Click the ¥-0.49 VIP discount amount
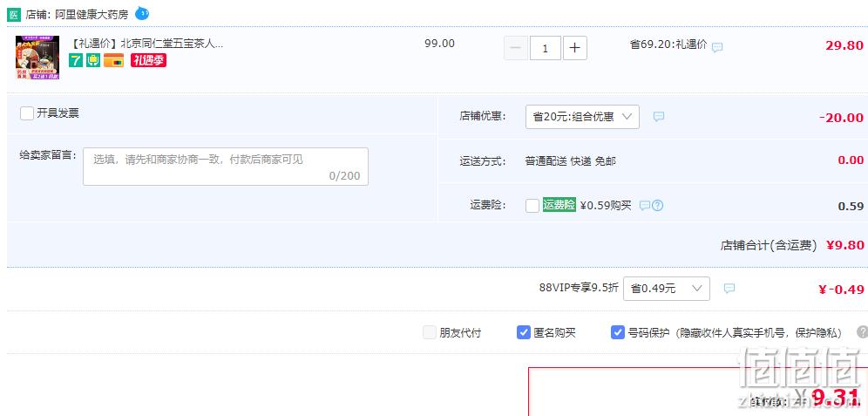The width and height of the screenshot is (868, 416). tap(841, 290)
